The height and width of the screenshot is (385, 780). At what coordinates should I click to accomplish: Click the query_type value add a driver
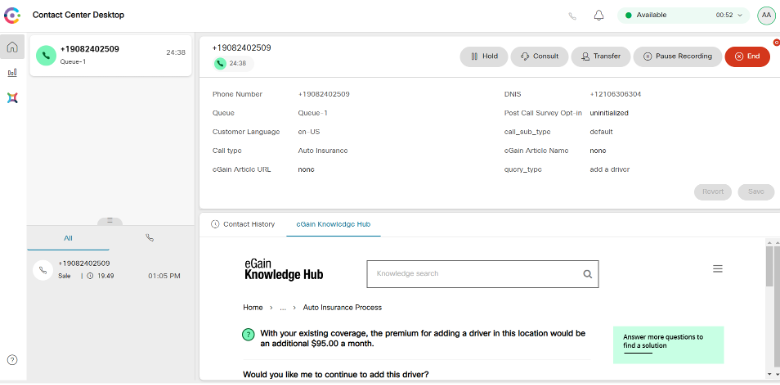pos(609,170)
